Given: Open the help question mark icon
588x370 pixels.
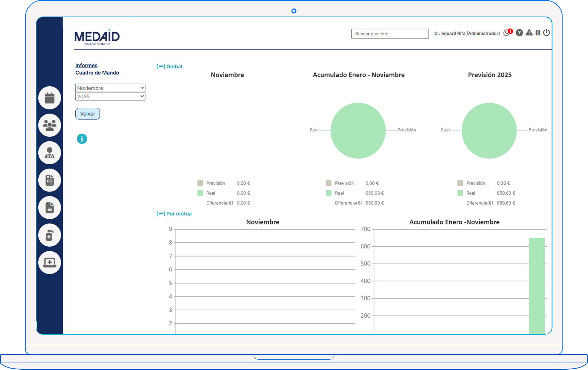Looking at the screenshot, I should click(x=519, y=33).
